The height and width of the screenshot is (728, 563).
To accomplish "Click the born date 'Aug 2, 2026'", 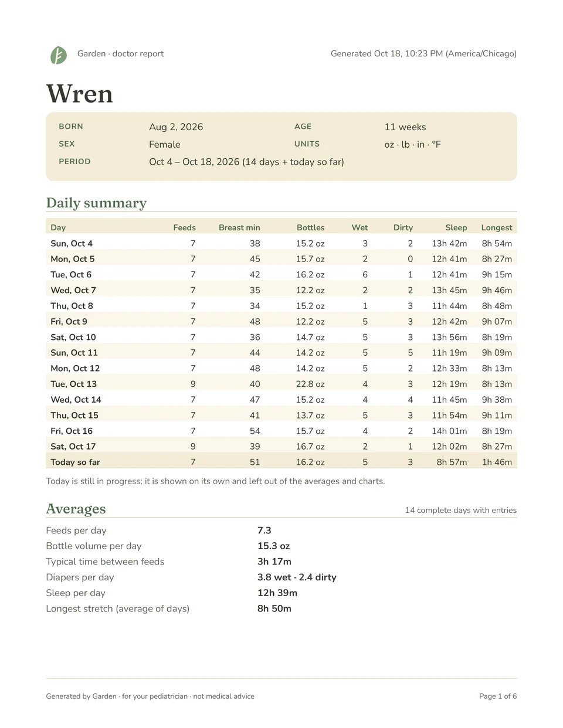I will (176, 127).
